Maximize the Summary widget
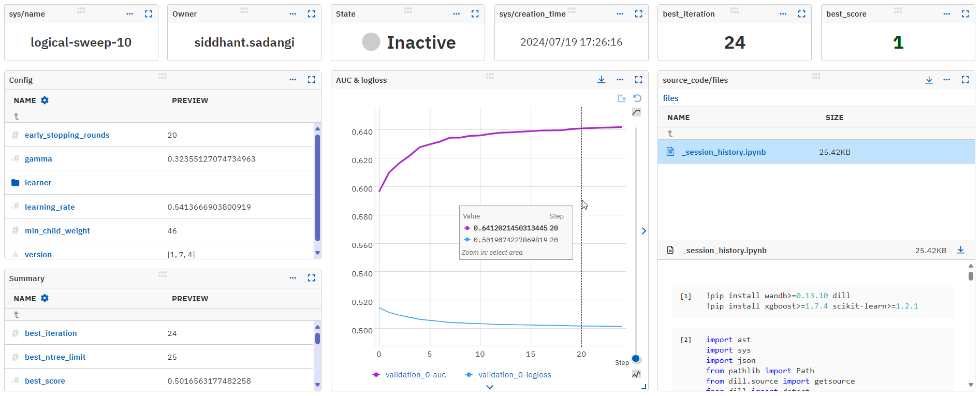The height and width of the screenshot is (396, 980). [312, 278]
